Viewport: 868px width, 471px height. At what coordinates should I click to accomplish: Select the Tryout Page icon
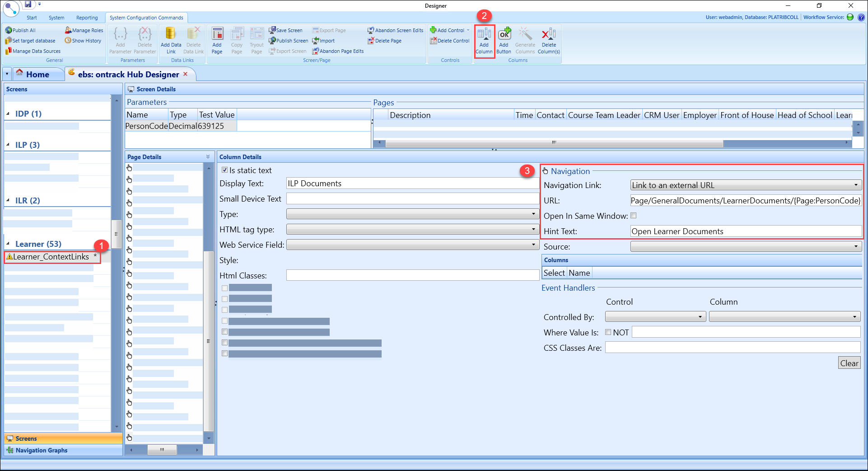coord(257,40)
